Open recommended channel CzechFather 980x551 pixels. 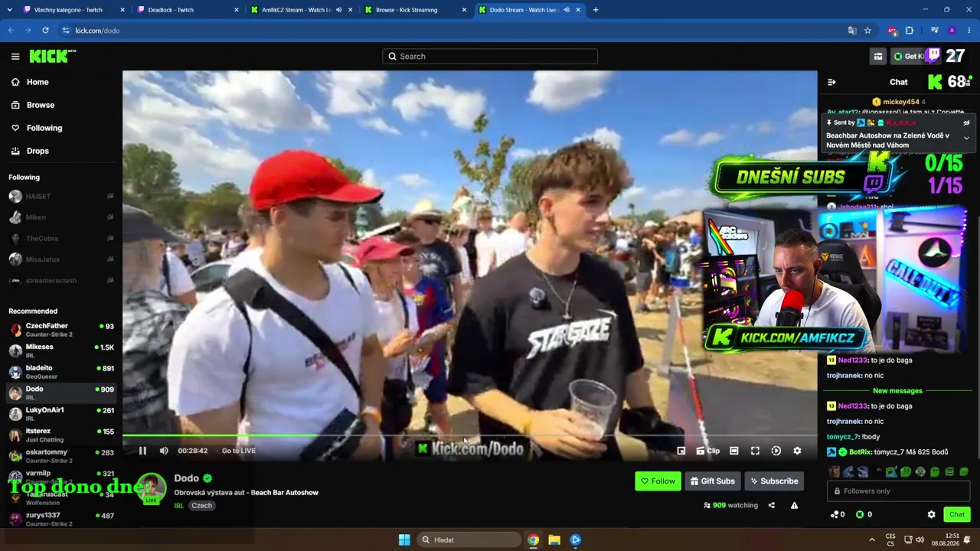coord(61,330)
